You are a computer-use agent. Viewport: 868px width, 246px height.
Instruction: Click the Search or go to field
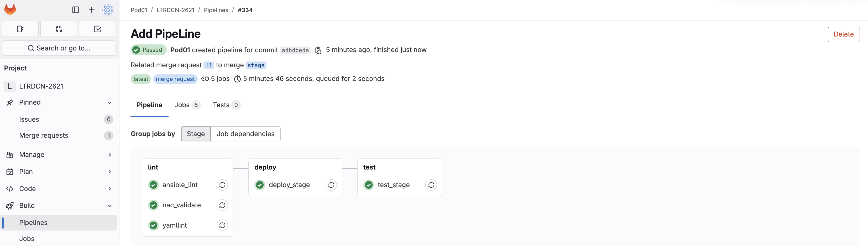(x=59, y=48)
